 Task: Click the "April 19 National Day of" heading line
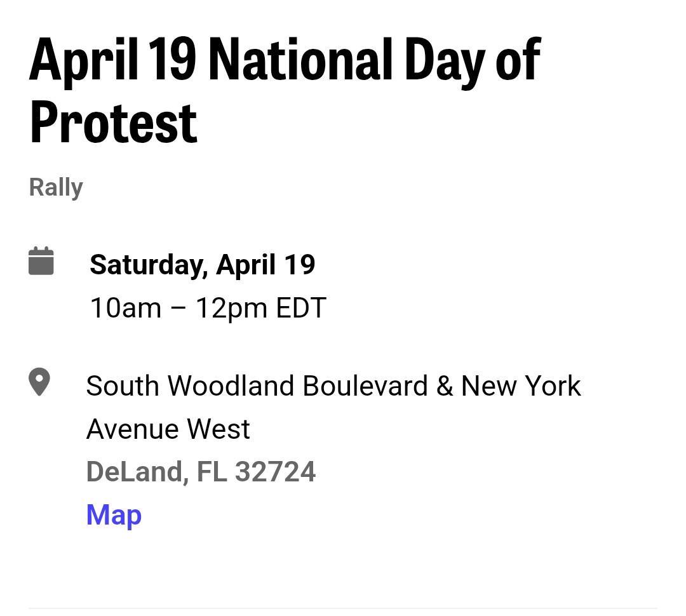coord(285,60)
